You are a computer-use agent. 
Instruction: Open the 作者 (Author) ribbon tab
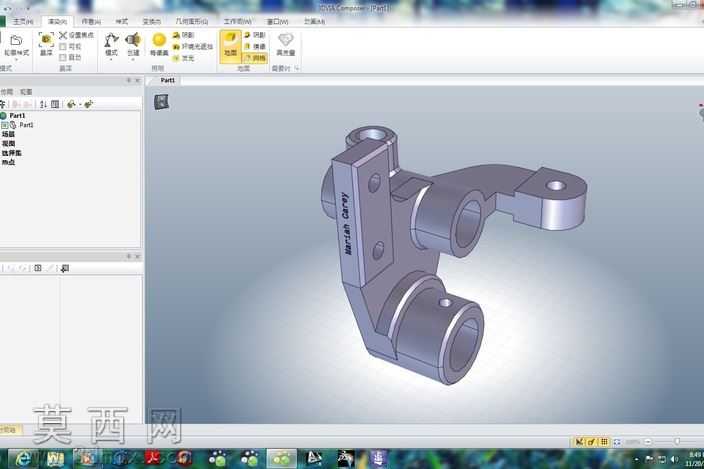tap(91, 22)
